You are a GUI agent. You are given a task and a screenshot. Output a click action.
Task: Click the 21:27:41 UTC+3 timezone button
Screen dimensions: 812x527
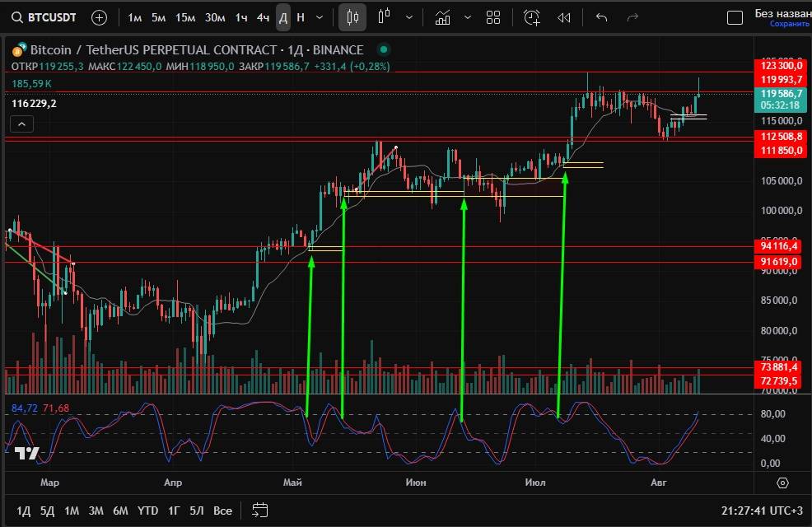(763, 511)
